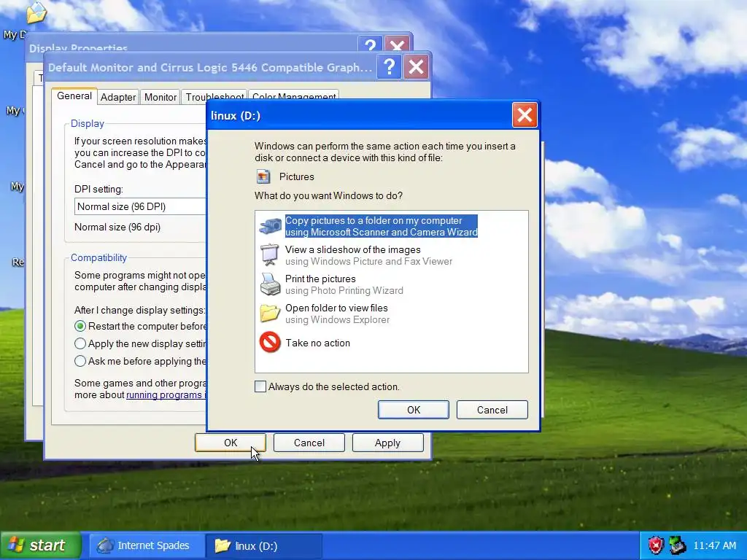Close the linux (D:) dialog
Screen dimensions: 747x560
point(525,114)
